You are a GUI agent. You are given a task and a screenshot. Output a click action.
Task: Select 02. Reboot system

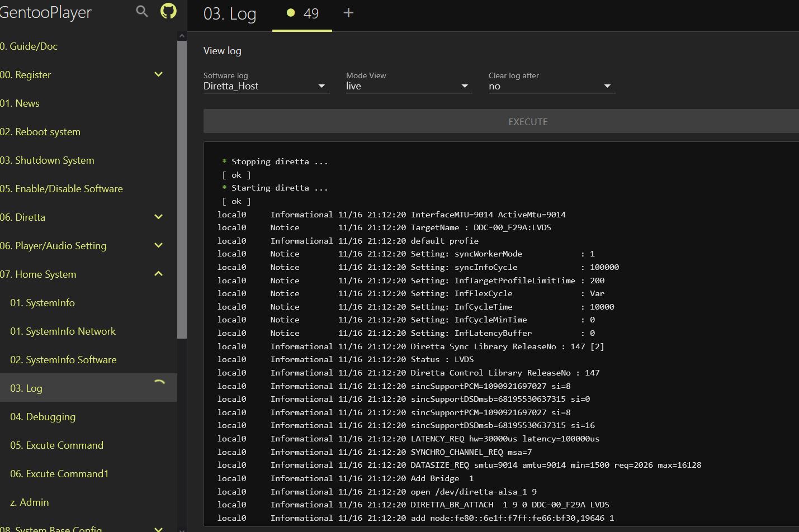click(40, 132)
